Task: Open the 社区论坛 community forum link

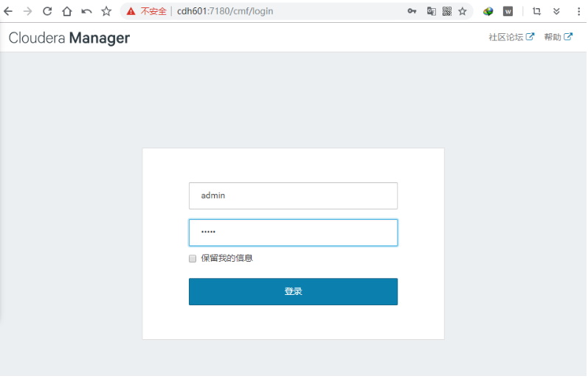Action: (511, 37)
